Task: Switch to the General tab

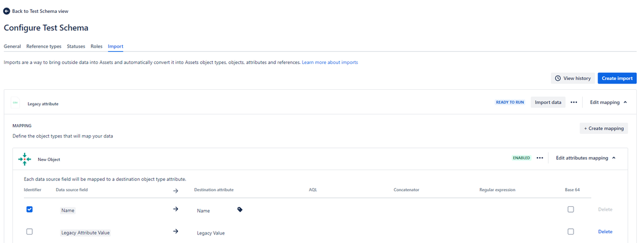Action: pos(12,47)
